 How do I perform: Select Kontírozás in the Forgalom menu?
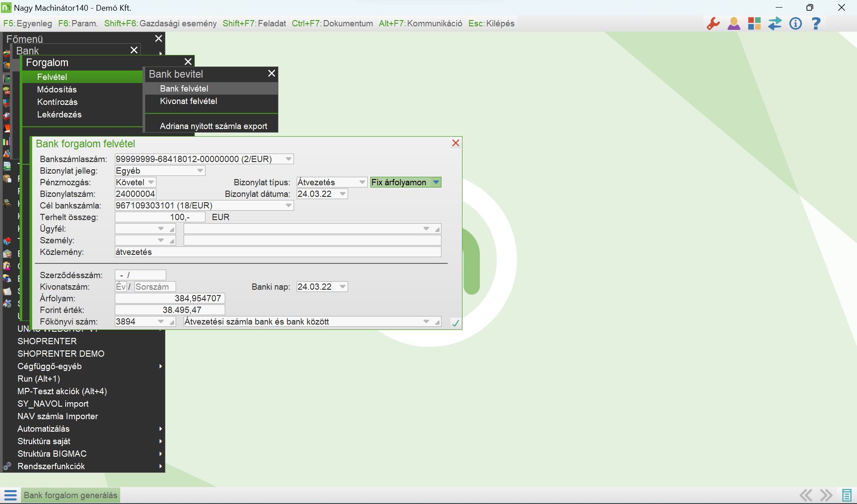pos(83,102)
